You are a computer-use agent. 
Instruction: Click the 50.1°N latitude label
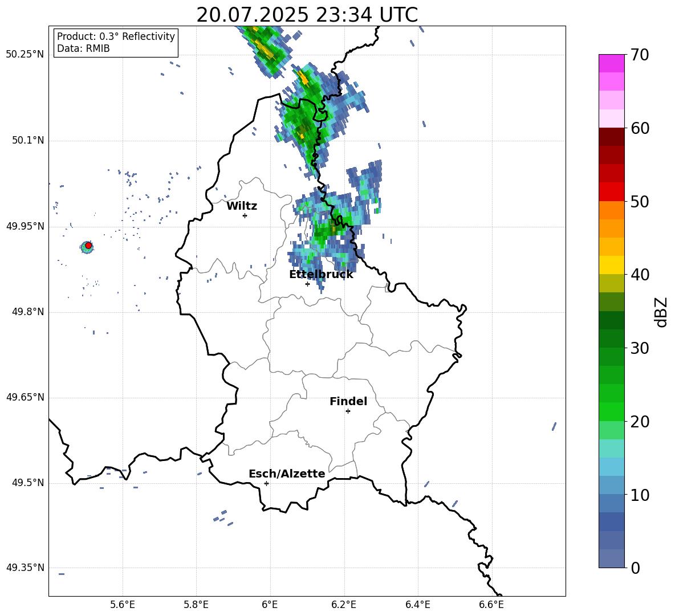[27, 141]
